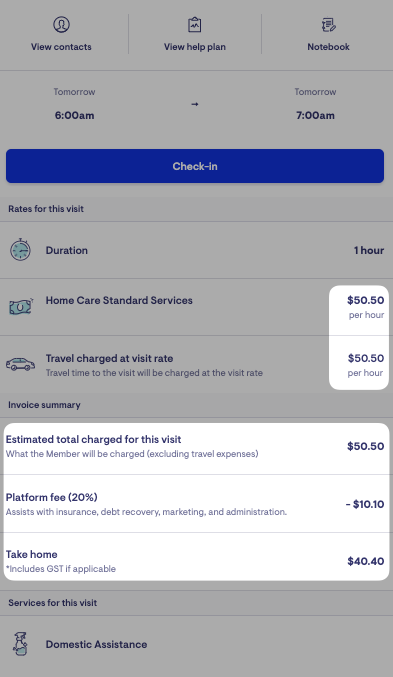Select the Travel charged at visit rate row

196,364
